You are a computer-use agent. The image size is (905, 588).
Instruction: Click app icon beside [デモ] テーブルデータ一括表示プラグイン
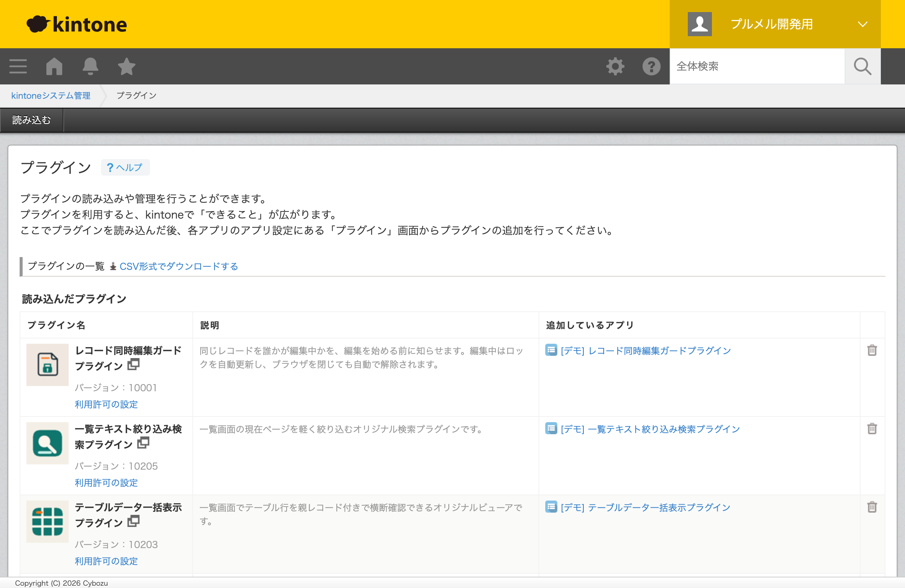coord(551,507)
